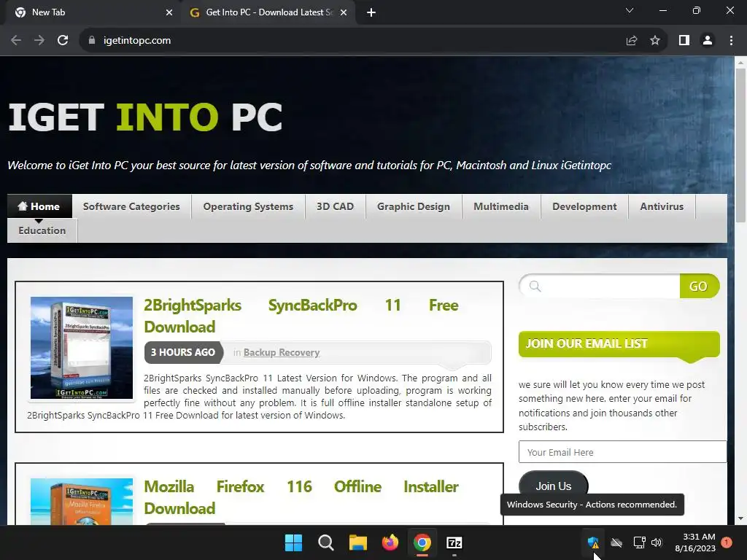Switch to the New Tab tab

click(90, 12)
